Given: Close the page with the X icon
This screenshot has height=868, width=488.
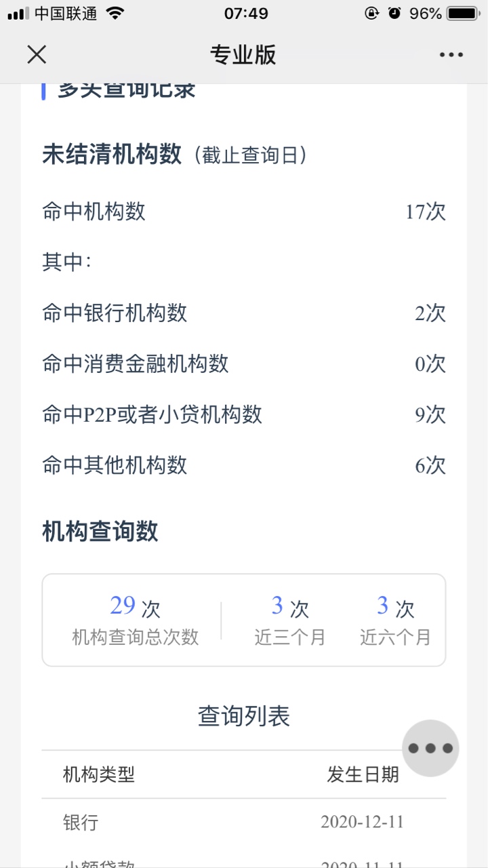Looking at the screenshot, I should 37,55.
